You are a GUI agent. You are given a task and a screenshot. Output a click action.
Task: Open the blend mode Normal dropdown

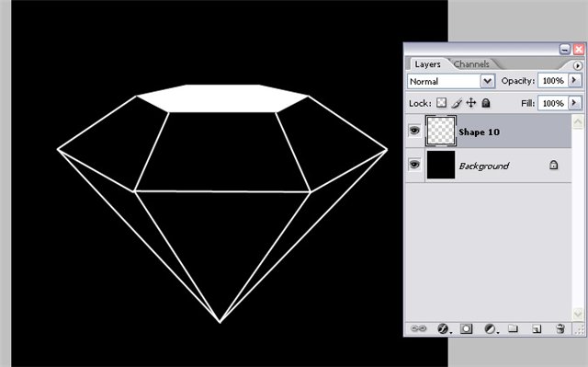[x=488, y=81]
